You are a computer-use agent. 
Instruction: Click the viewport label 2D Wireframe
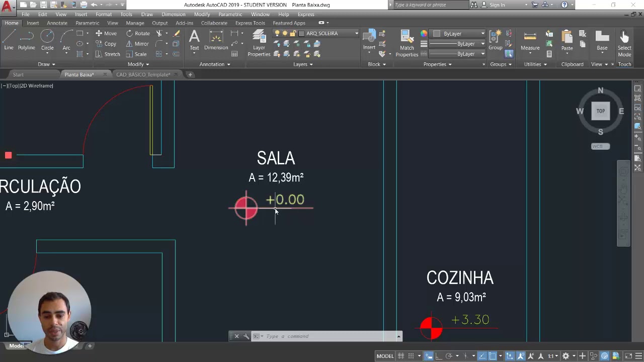pyautogui.click(x=37, y=85)
